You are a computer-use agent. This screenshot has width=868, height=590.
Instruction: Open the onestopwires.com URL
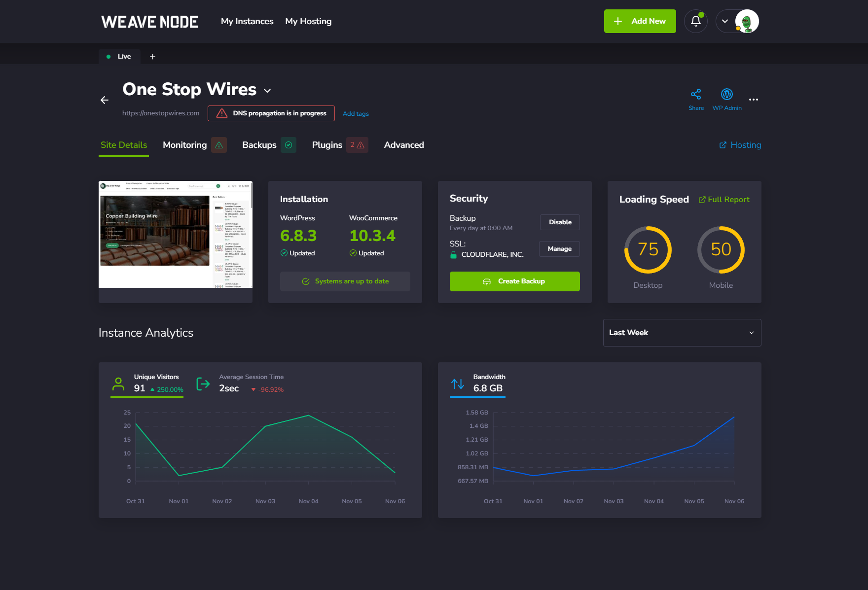pyautogui.click(x=161, y=113)
